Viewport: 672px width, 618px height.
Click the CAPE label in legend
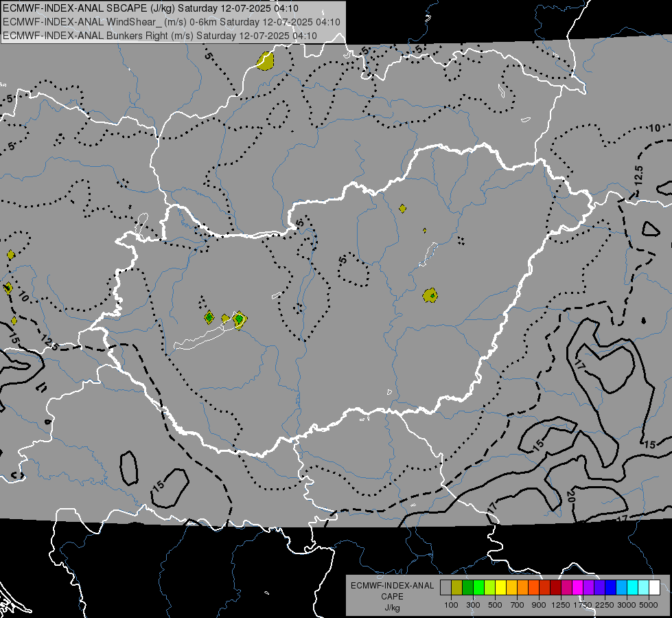pos(392,597)
